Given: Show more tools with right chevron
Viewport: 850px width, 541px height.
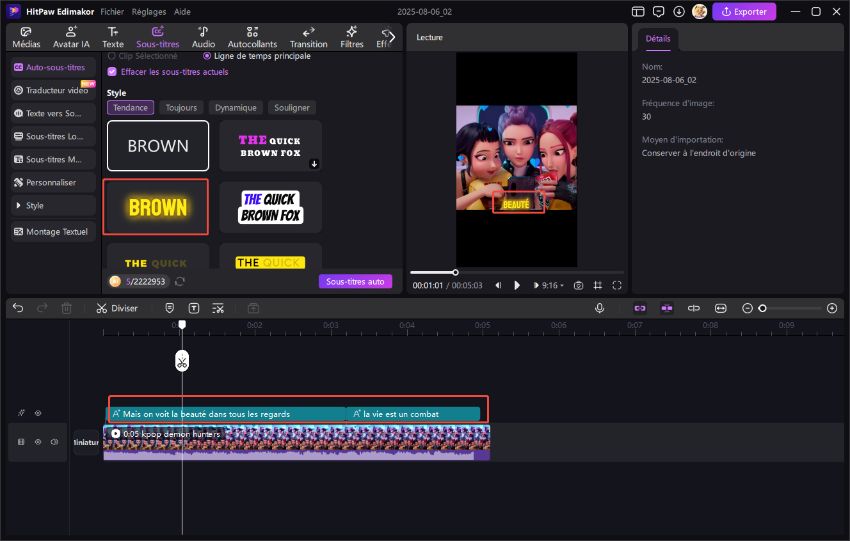Looking at the screenshot, I should click(391, 37).
